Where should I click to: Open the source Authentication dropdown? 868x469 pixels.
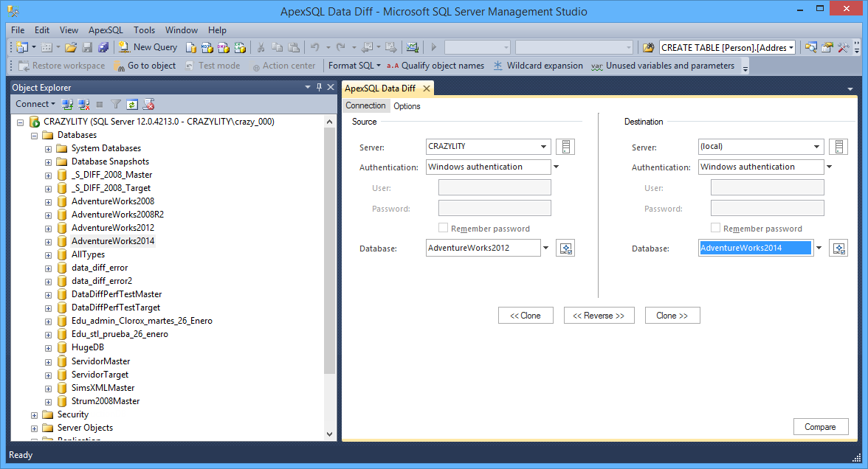[557, 167]
